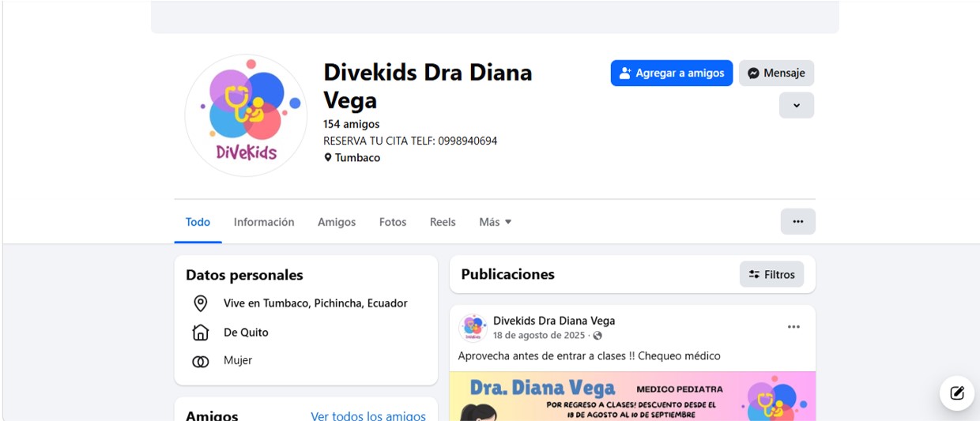Click the post options three-dot icon
The height and width of the screenshot is (421, 980).
tap(793, 327)
